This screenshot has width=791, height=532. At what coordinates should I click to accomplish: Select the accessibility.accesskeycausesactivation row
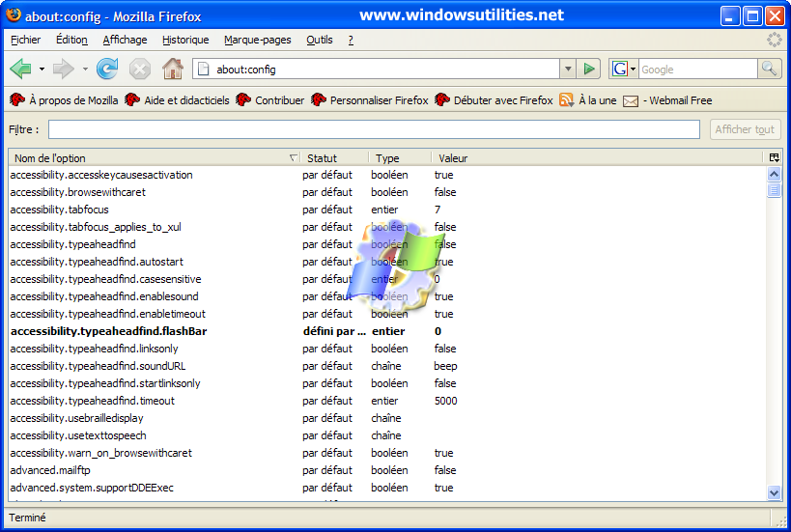(387, 175)
